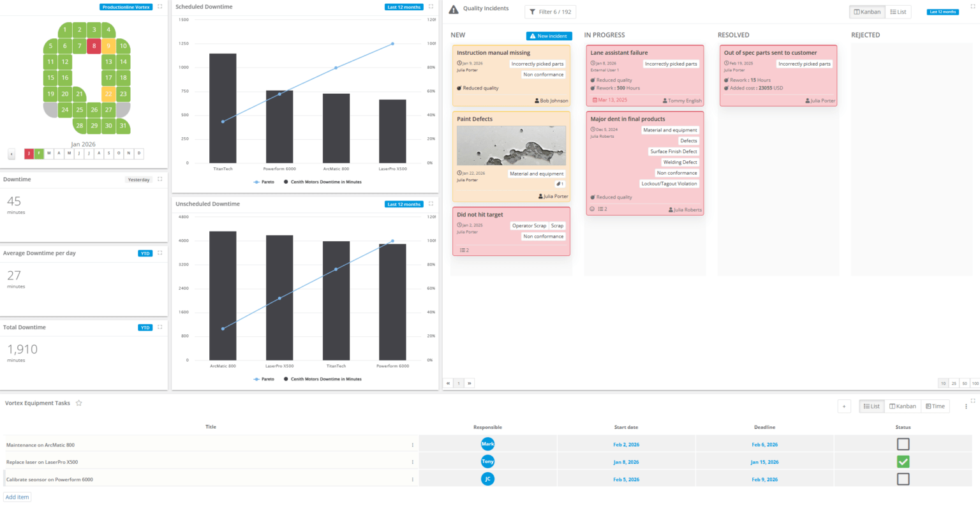Click the plus icon in Vortex Equipment Tasks
This screenshot has width=980, height=513.
point(844,406)
